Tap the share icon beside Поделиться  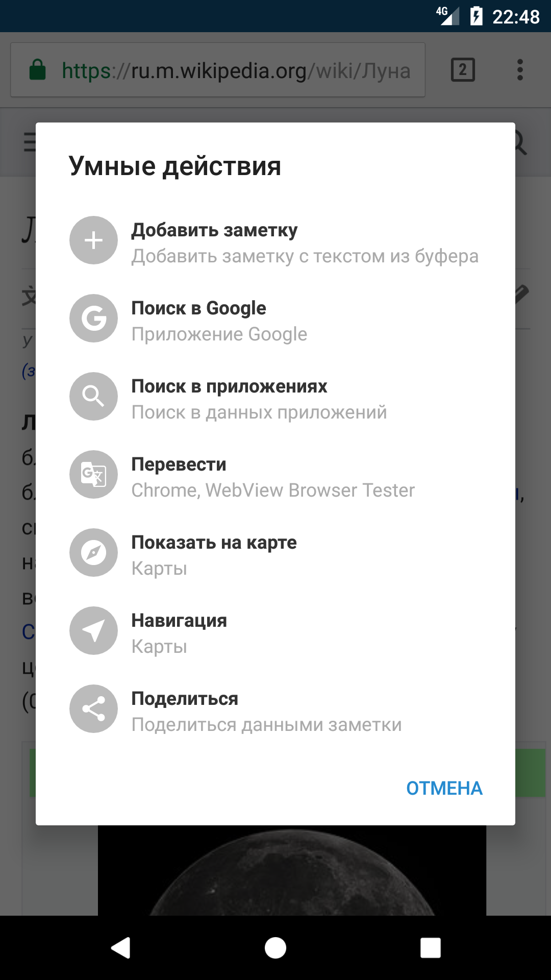[x=93, y=709]
